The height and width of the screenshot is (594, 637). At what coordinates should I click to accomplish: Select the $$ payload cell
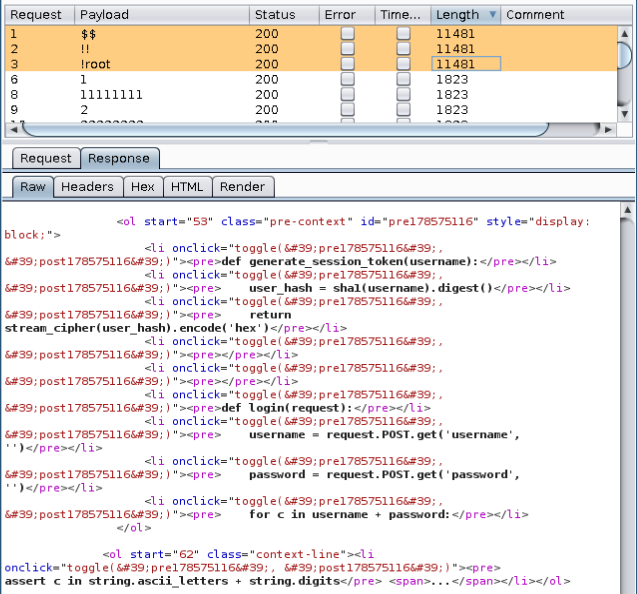tap(162, 33)
